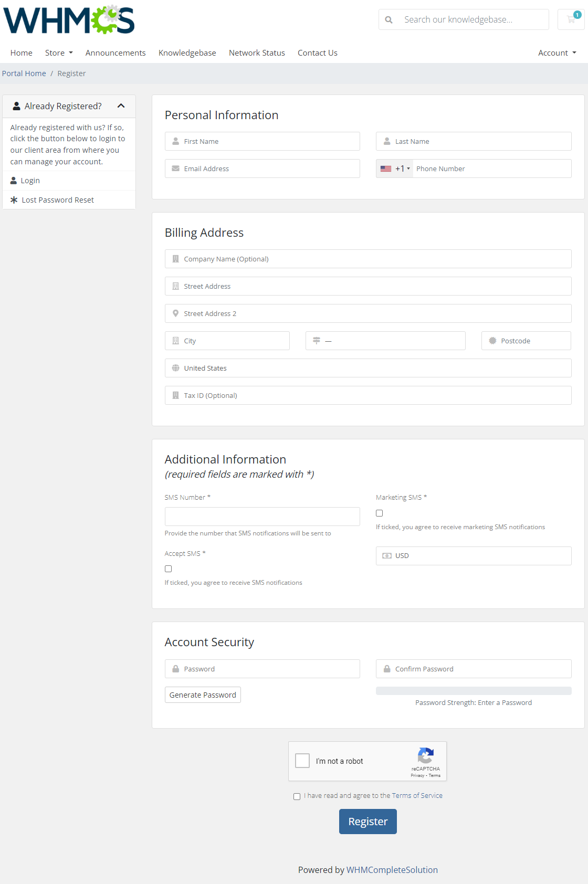Open Network Status page
Screen dimensions: 588x884
pos(257,53)
